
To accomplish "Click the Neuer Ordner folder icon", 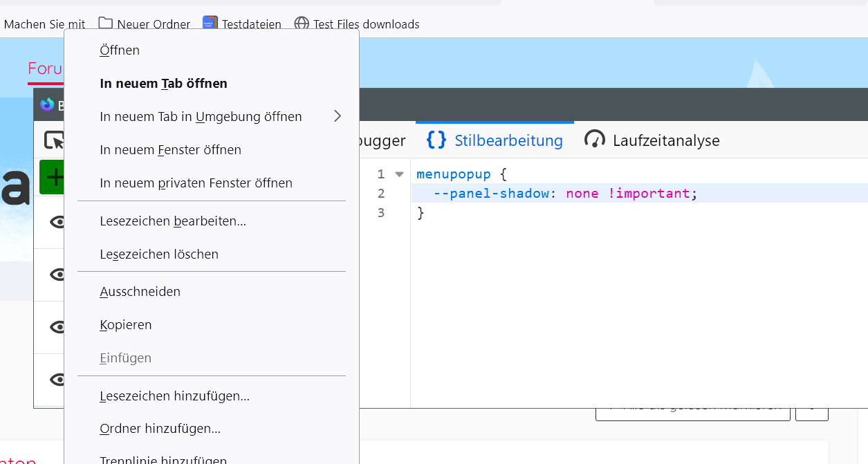I will pos(105,24).
